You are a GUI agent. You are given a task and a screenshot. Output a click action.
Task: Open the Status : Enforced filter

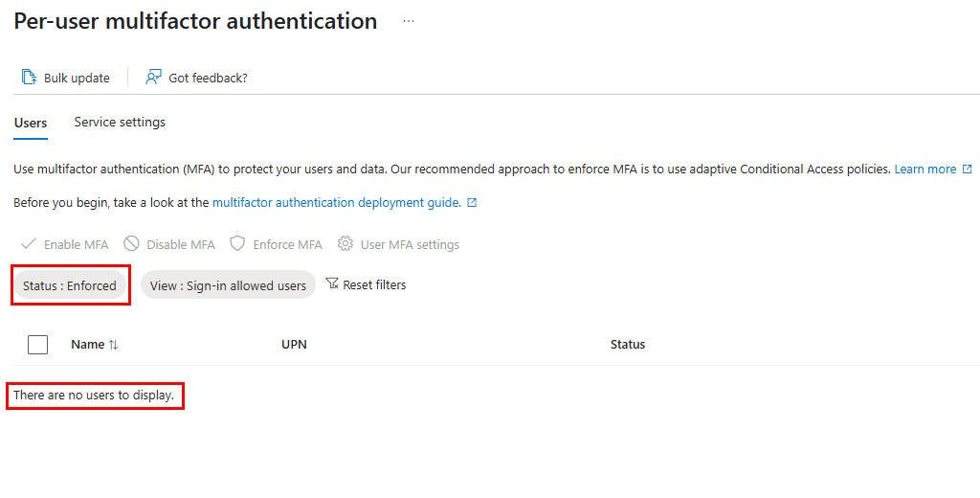point(70,285)
